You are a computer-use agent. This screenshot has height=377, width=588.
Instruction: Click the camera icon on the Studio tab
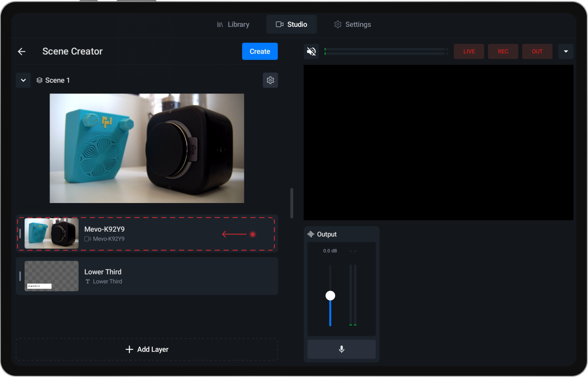tap(280, 24)
